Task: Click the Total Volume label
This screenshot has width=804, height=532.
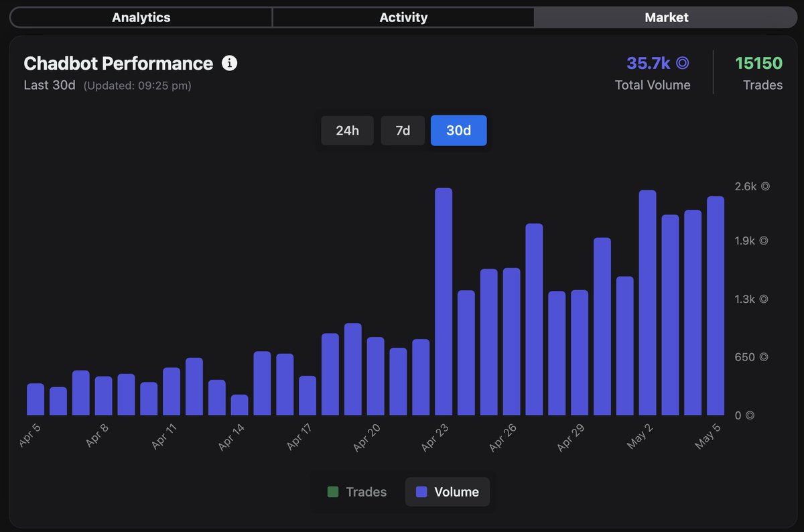Action: [653, 85]
